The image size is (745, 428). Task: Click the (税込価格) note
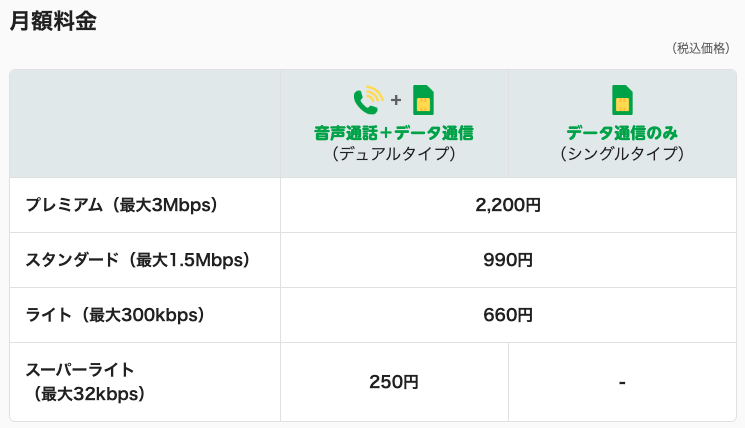pos(701,48)
